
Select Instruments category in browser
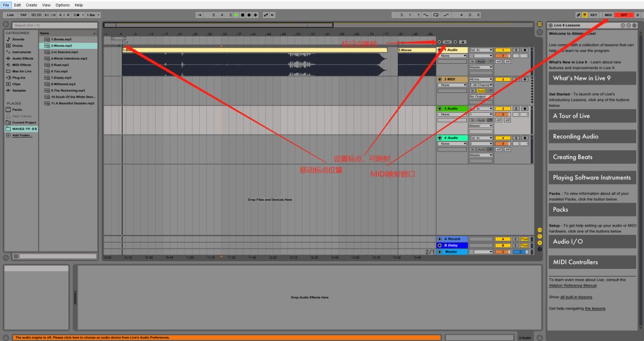pyautogui.click(x=21, y=52)
